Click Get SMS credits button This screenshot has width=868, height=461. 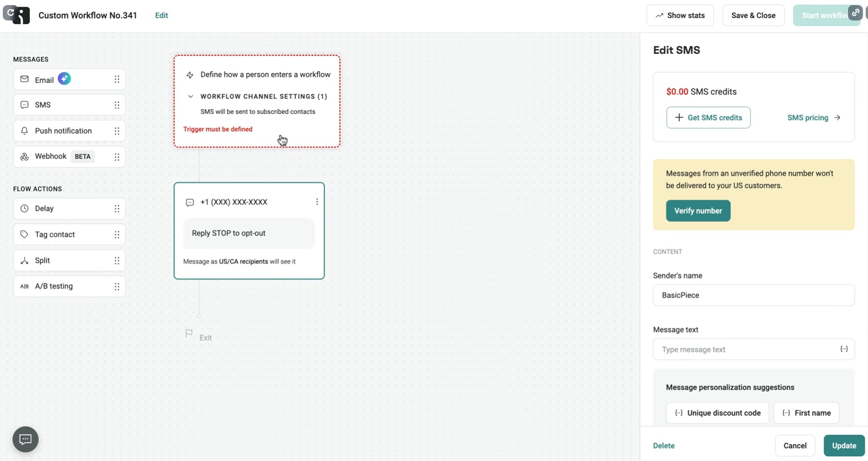point(708,118)
